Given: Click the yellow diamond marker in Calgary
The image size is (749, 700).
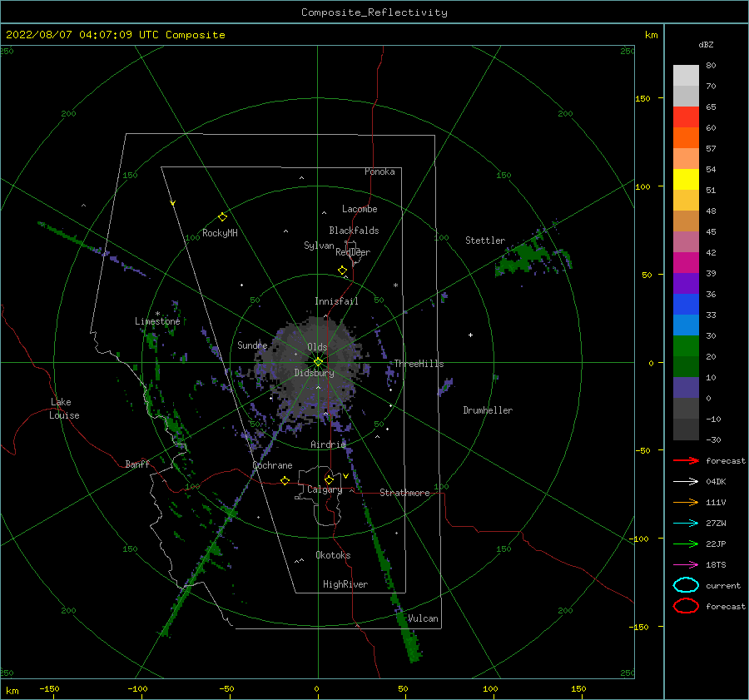Looking at the screenshot, I should [x=329, y=479].
